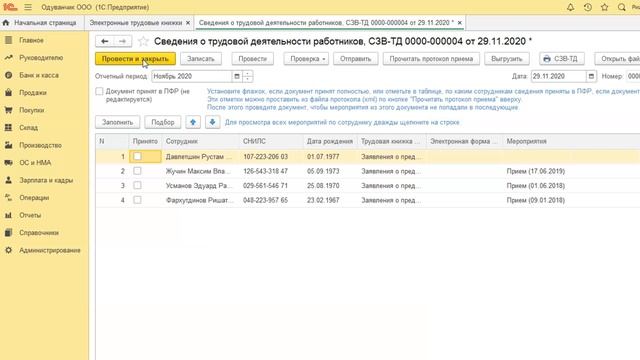Go back with left arrow button
Screen dimensions: 640x360
tap(104, 41)
